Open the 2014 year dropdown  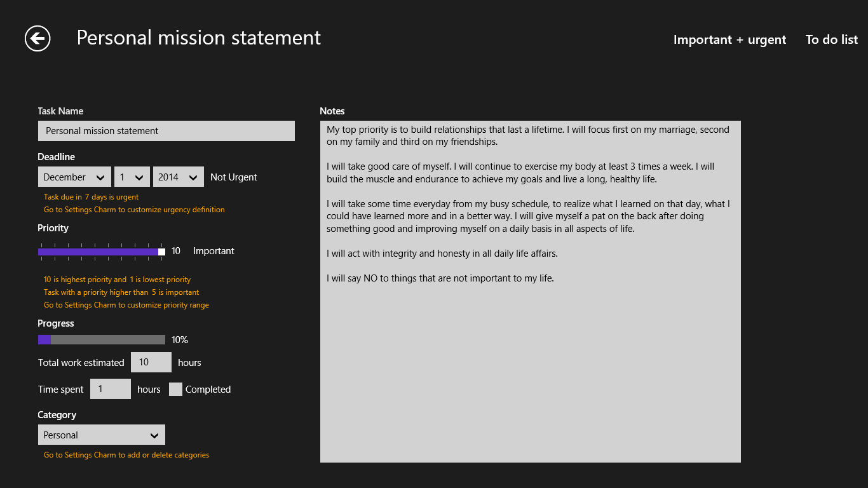click(x=178, y=177)
